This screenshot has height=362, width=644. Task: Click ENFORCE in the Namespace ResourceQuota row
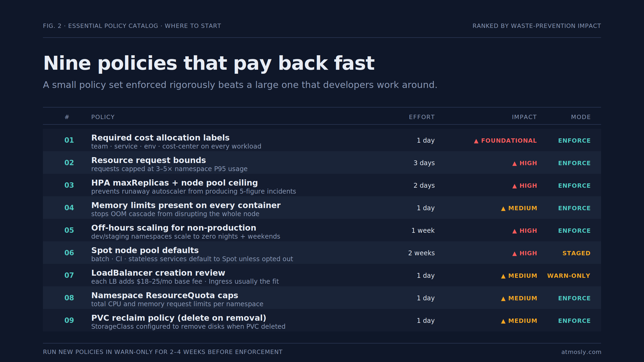point(575,298)
